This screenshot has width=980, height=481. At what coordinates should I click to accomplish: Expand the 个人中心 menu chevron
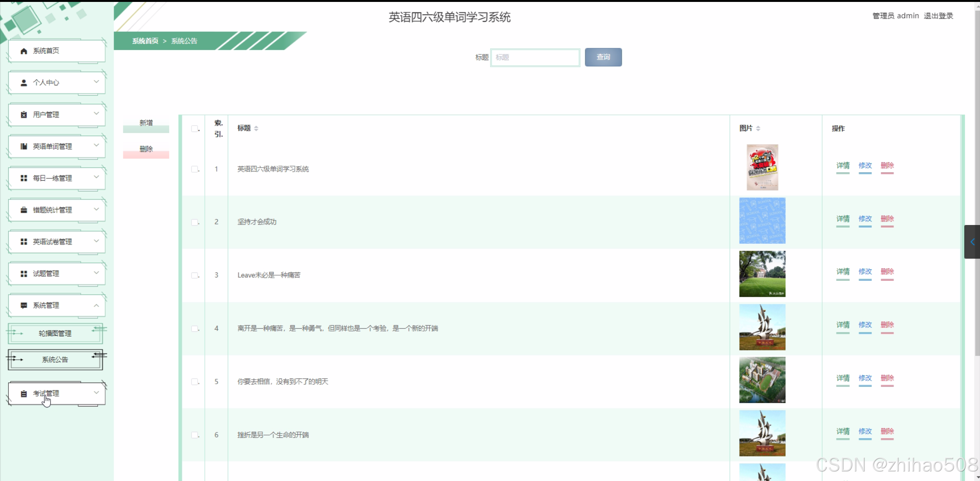(x=96, y=82)
